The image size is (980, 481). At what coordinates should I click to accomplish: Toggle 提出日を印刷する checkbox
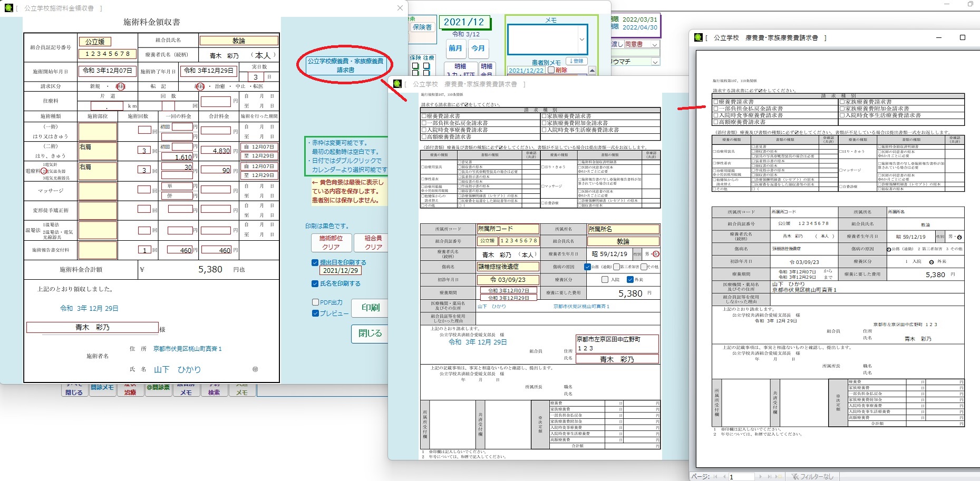tap(315, 262)
